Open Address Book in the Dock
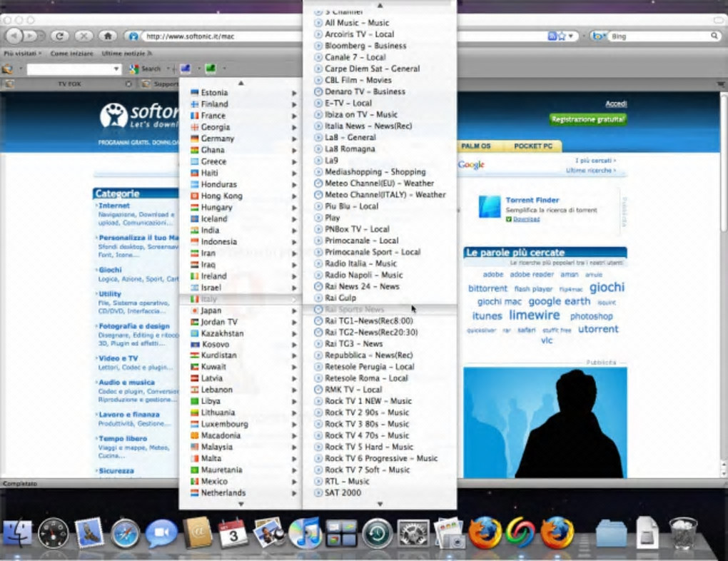The width and height of the screenshot is (728, 561). [197, 533]
